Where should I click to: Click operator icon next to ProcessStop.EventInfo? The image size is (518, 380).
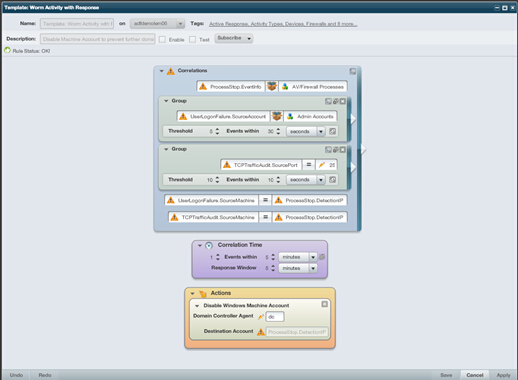pos(272,87)
